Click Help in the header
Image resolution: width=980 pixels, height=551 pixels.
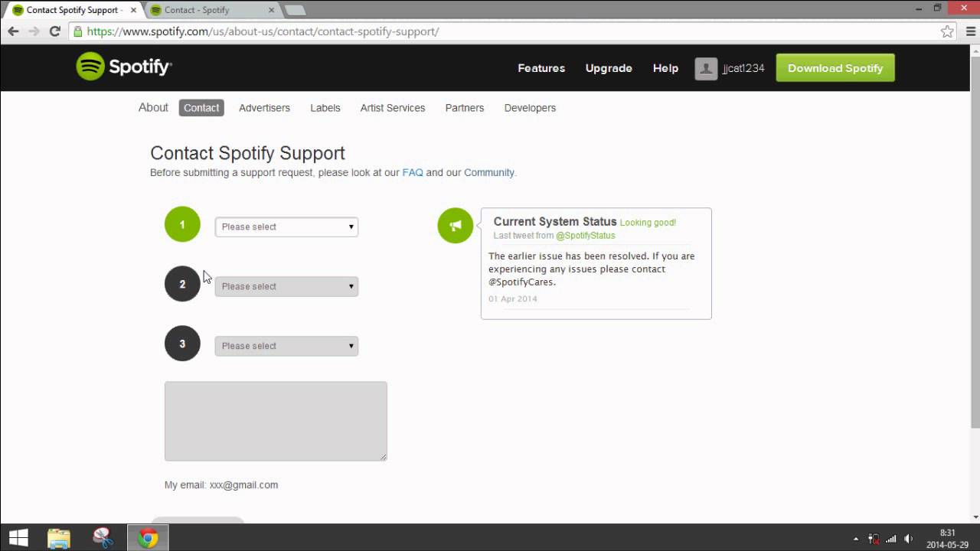[x=665, y=68]
